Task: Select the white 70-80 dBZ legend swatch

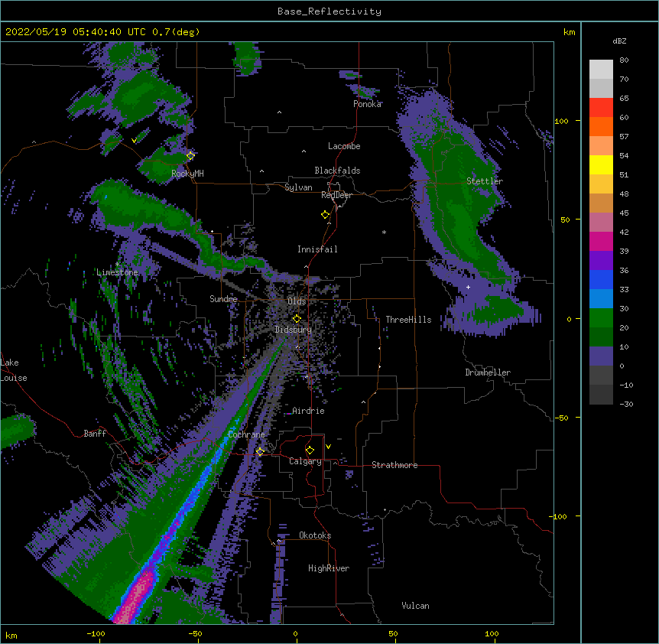Action: point(601,70)
